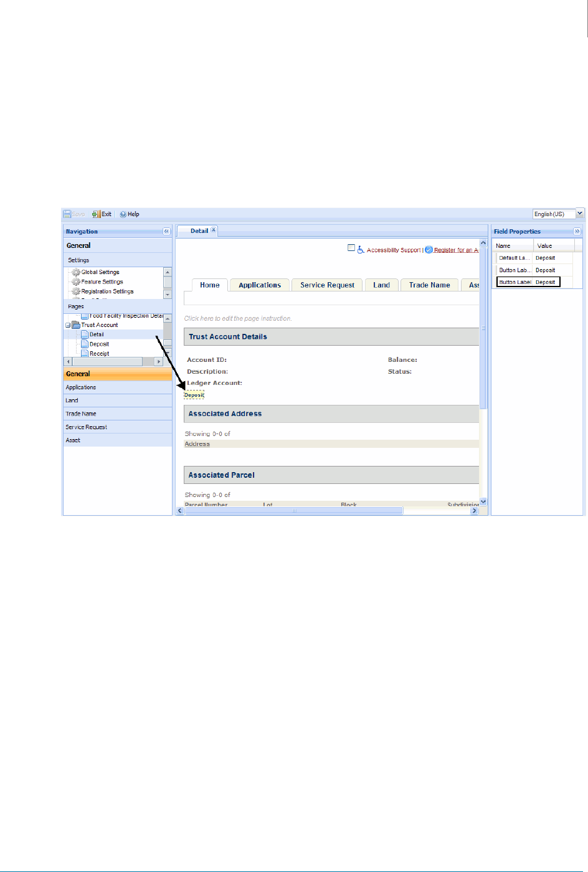This screenshot has width=588, height=872.
Task: Click preview scroll-down arrow
Action: point(483,502)
